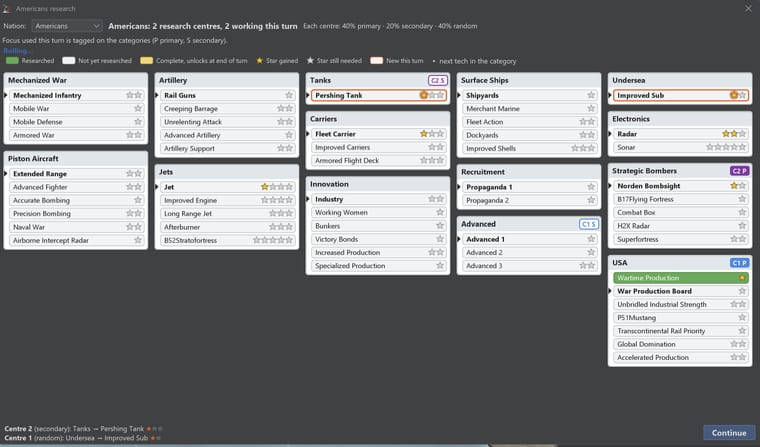This screenshot has width=760, height=447.
Task: Click the gold star on Fleet Carrier
Action: pos(424,134)
